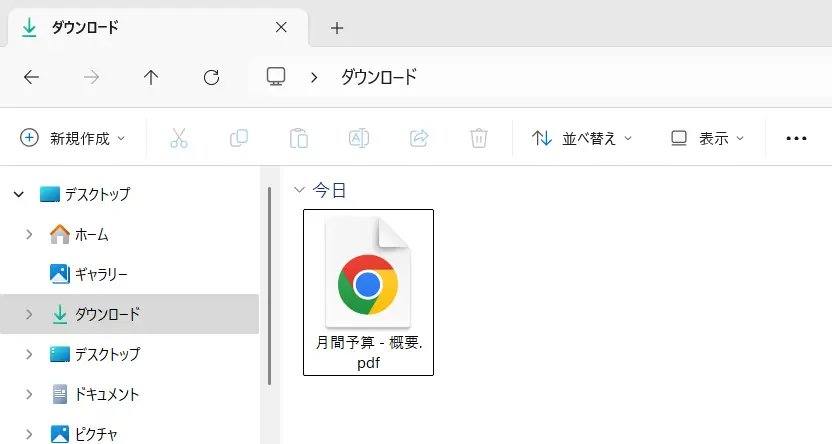Image resolution: width=832 pixels, height=444 pixels.
Task: Open ホーム in the navigation pane
Action: point(80,234)
